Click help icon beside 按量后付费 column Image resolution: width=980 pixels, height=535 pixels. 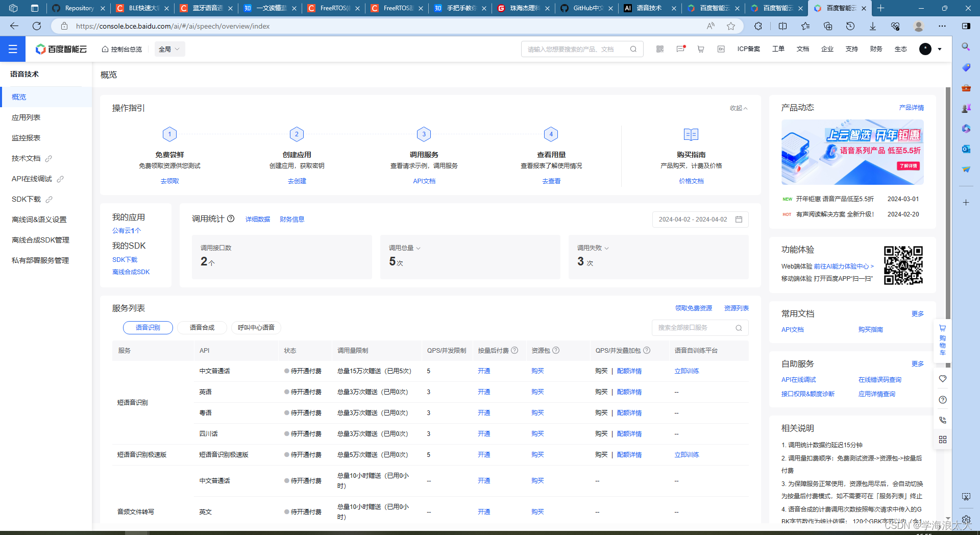pos(514,350)
